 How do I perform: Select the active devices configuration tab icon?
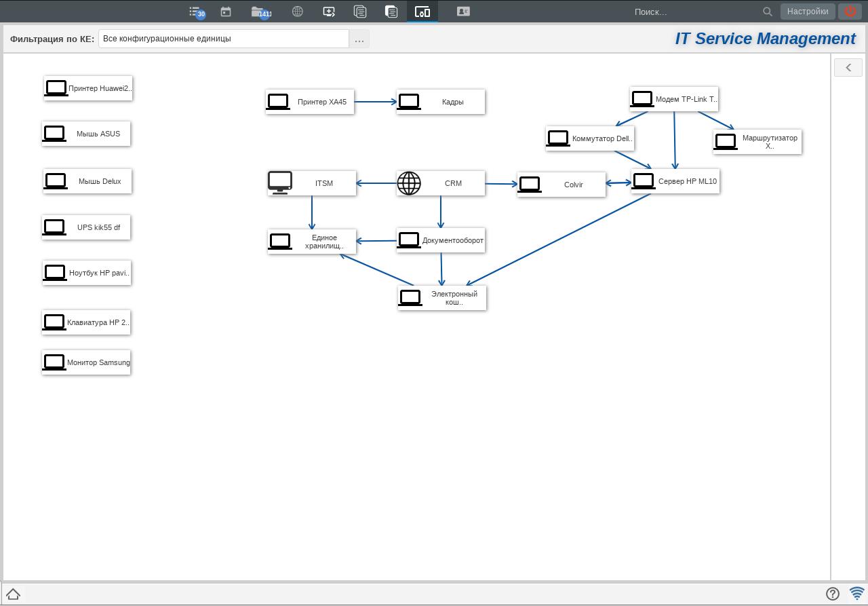[x=422, y=12]
